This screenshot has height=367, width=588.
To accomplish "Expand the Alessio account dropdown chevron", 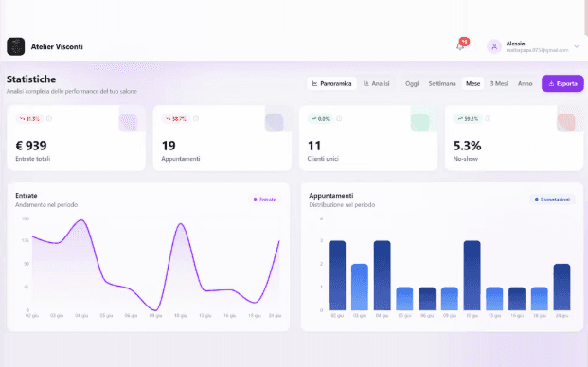I will (577, 46).
